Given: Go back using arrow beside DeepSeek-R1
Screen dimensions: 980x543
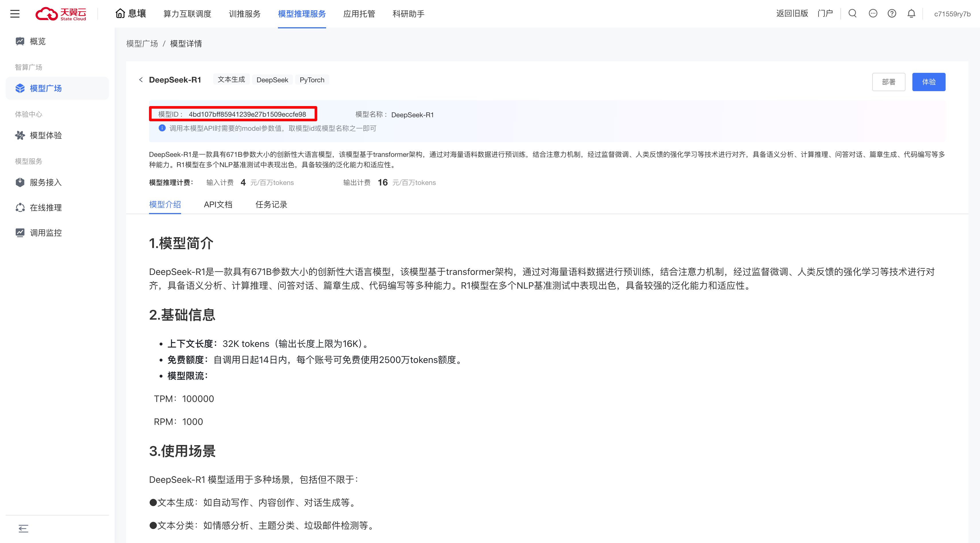Looking at the screenshot, I should point(141,79).
